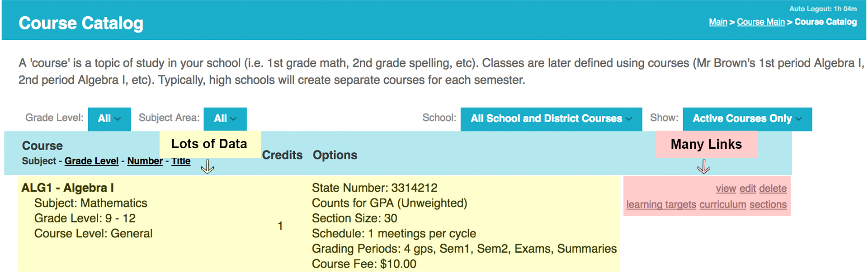Go to the Course Main breadcrumb link
Screen dimensions: 868x278
[761, 22]
